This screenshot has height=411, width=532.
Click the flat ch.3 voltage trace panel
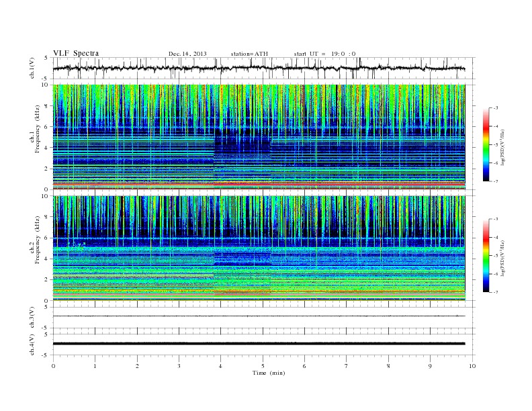[264, 316]
